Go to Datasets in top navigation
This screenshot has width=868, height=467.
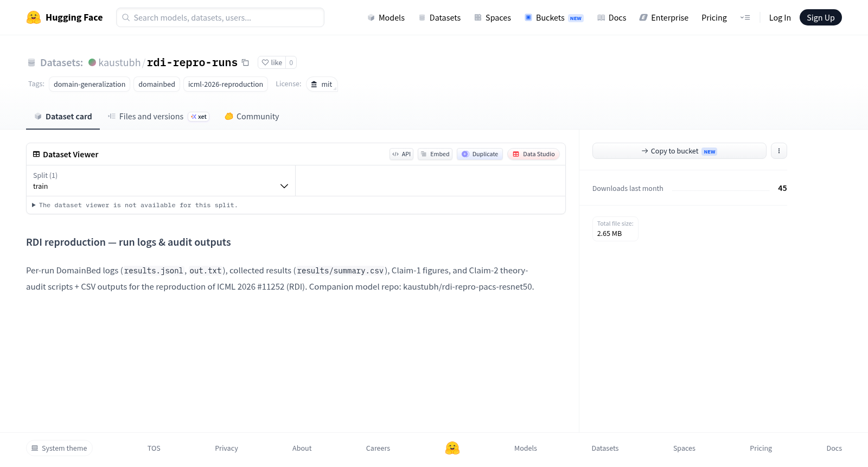coord(439,17)
